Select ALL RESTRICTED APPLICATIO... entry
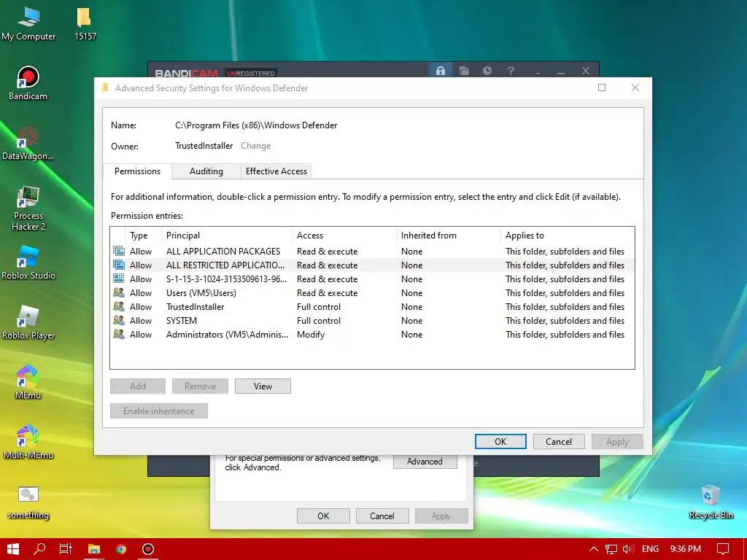This screenshot has height=560, width=747. (373, 265)
